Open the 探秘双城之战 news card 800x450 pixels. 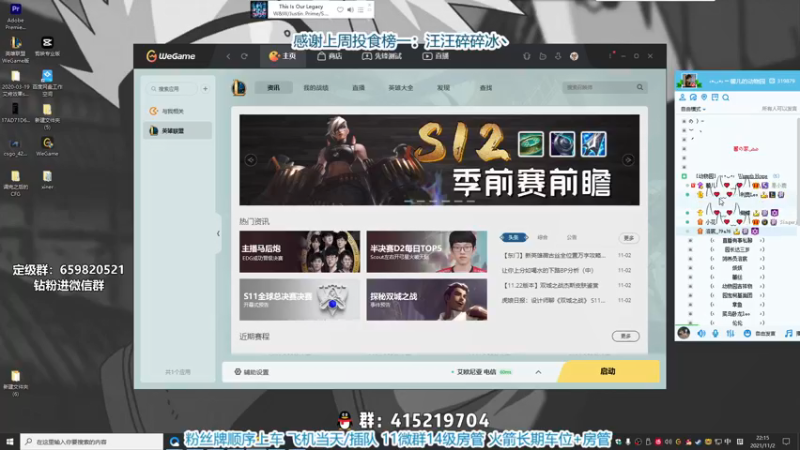coord(427,299)
